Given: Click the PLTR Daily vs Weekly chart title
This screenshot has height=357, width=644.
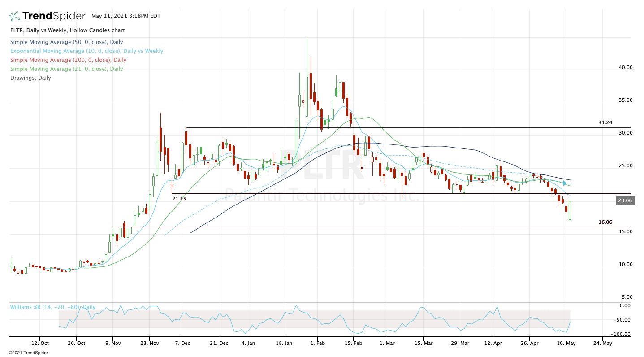Looking at the screenshot, I should tap(67, 30).
